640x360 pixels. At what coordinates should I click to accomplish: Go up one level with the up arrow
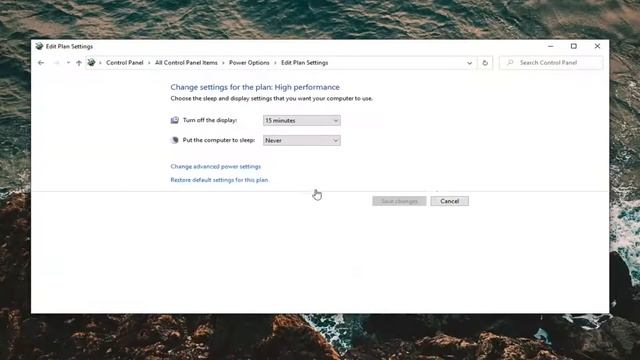(x=79, y=63)
